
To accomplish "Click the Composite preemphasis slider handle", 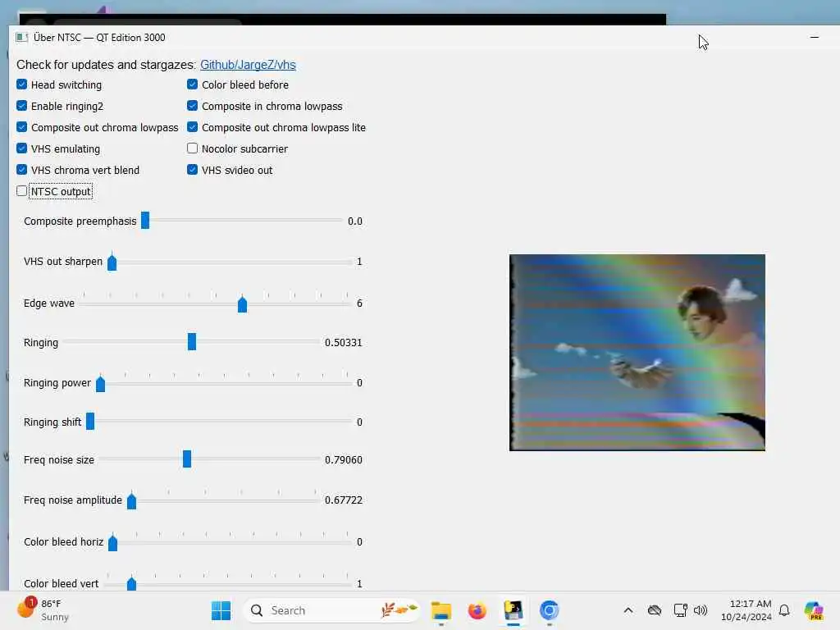I will pyautogui.click(x=145, y=220).
